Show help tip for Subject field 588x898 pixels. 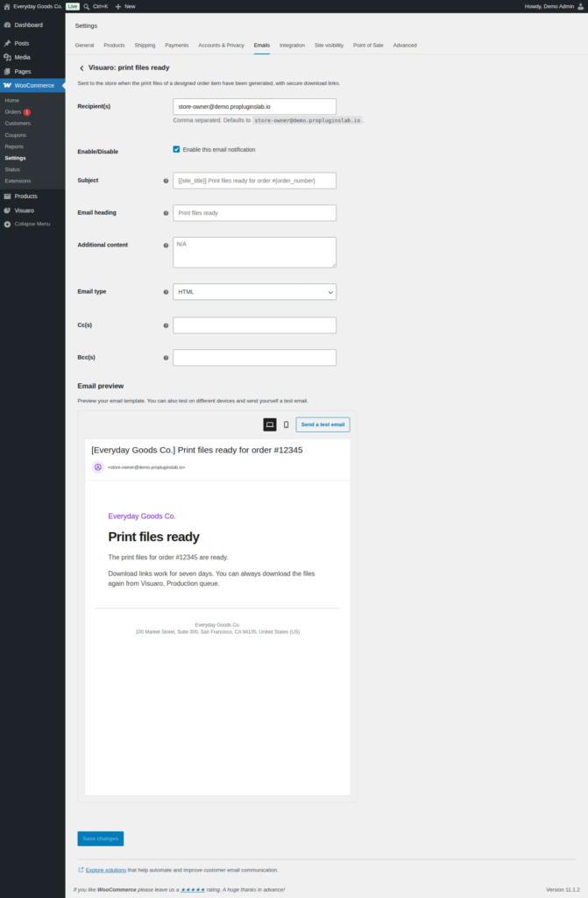point(166,181)
